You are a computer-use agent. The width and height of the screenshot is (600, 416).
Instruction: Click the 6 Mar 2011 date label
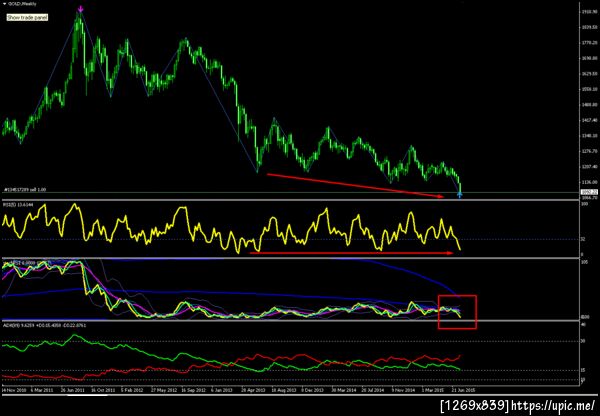(42, 390)
